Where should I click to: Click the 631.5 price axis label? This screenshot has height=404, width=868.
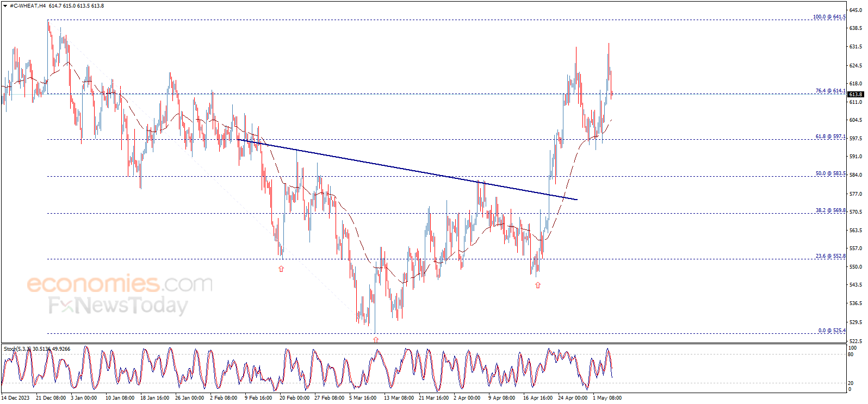pos(856,47)
